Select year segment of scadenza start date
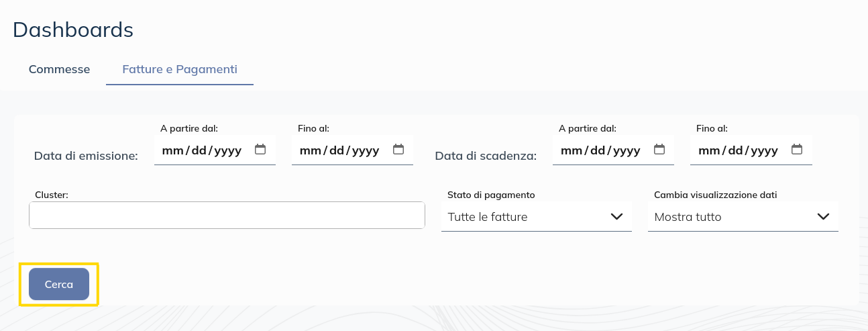Viewport: 868px width, 331px height. click(x=627, y=150)
